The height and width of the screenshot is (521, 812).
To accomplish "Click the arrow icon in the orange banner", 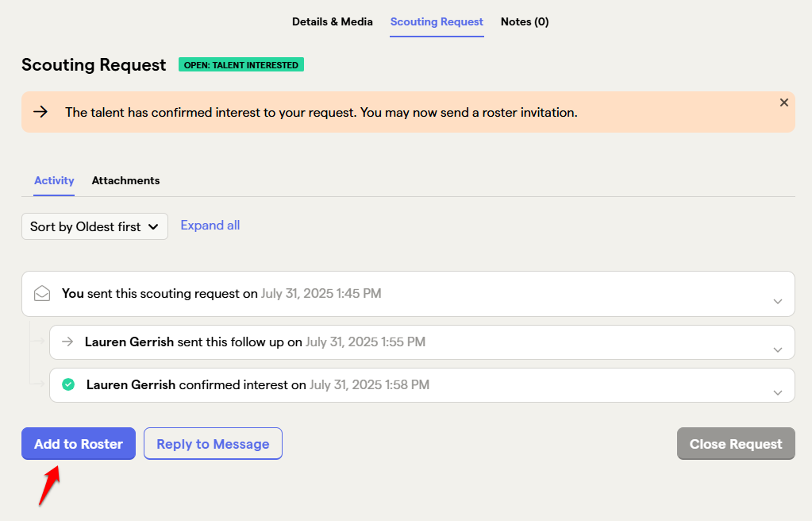I will point(40,111).
